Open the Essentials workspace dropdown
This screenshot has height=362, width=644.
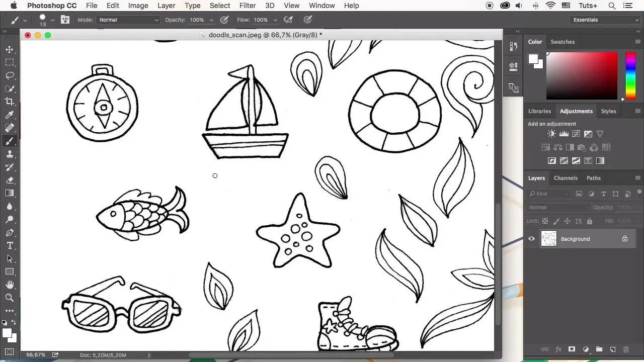(x=606, y=20)
